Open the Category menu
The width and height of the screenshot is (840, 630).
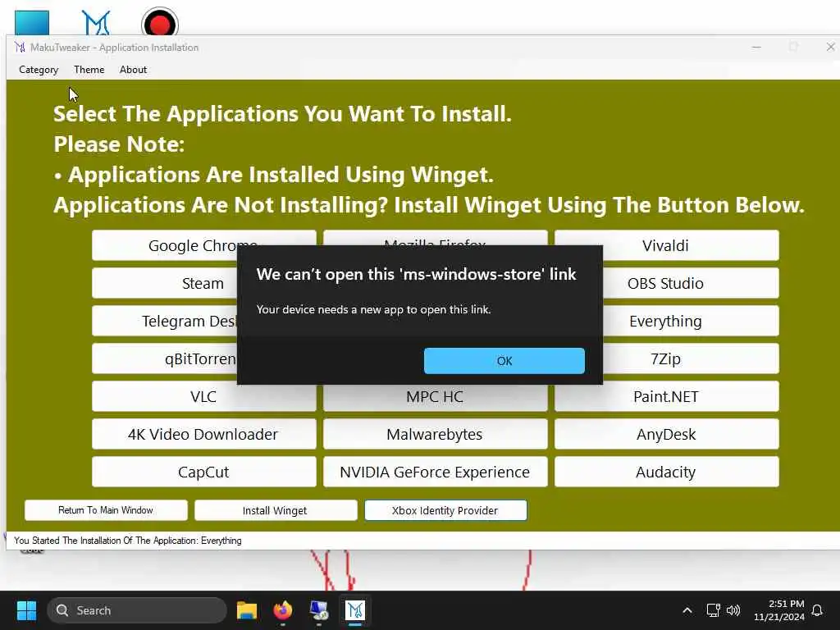tap(39, 70)
